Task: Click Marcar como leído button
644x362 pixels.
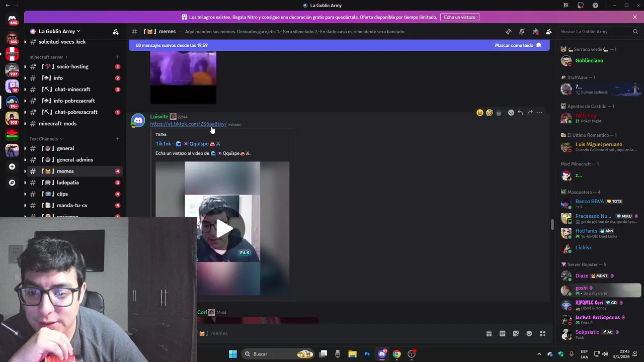Action: (x=518, y=45)
